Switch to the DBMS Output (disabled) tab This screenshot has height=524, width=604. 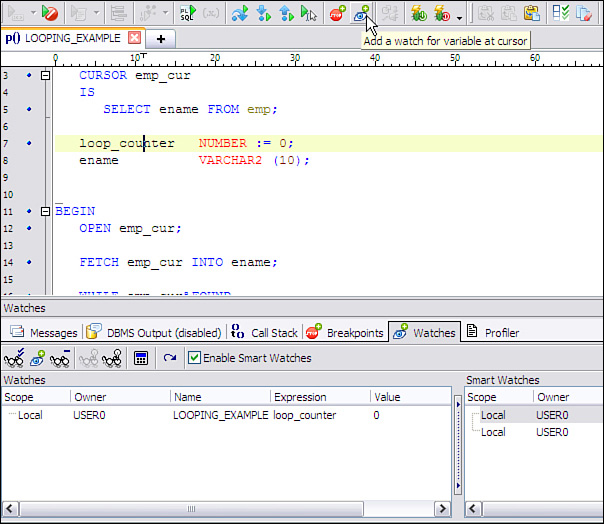154,333
